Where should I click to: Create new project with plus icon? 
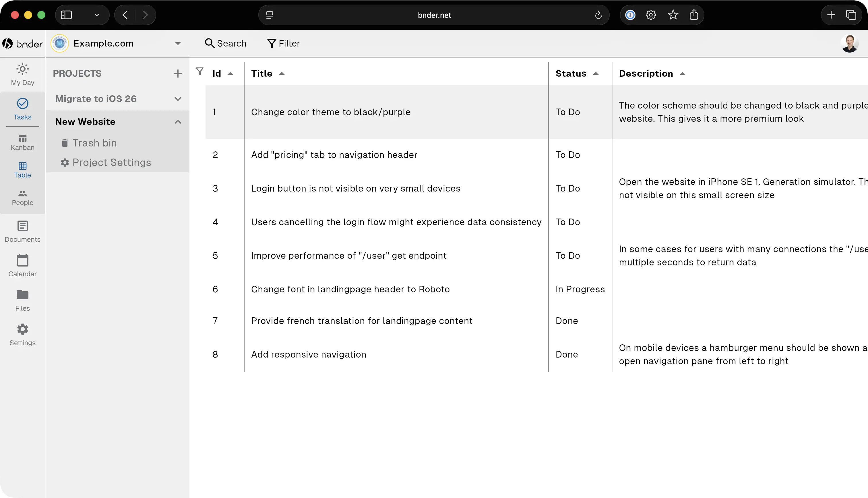178,73
